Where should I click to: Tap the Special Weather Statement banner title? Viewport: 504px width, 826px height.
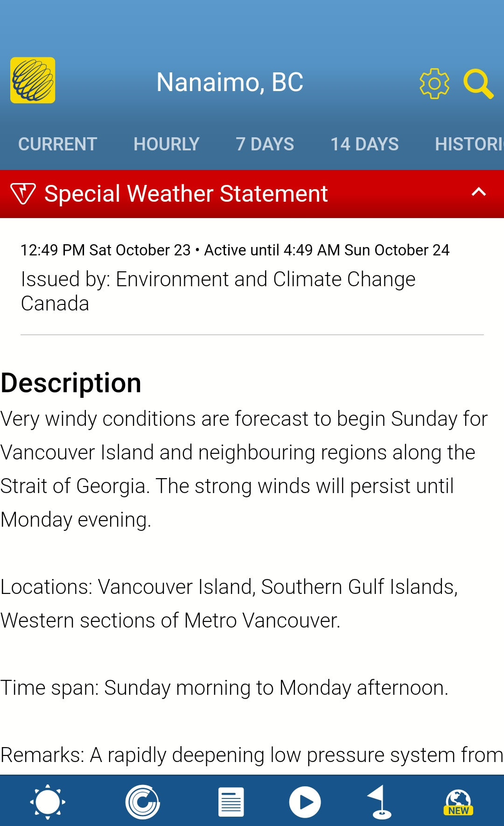point(186,193)
